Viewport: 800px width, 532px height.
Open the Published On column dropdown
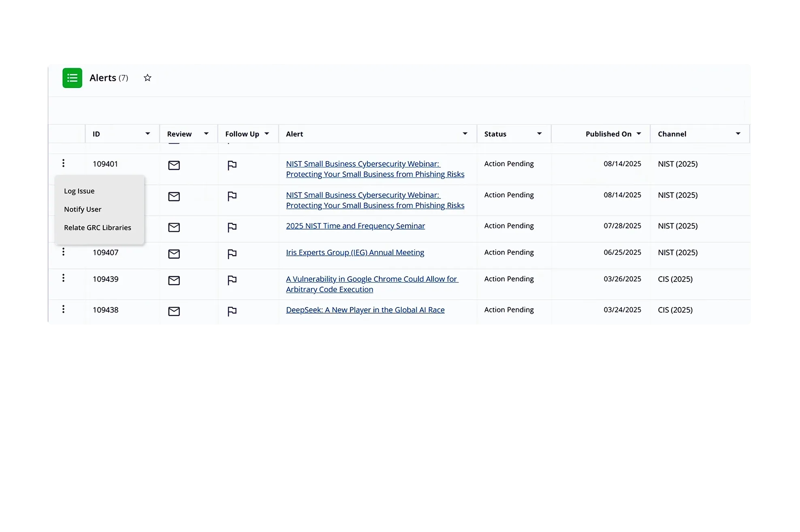point(639,134)
